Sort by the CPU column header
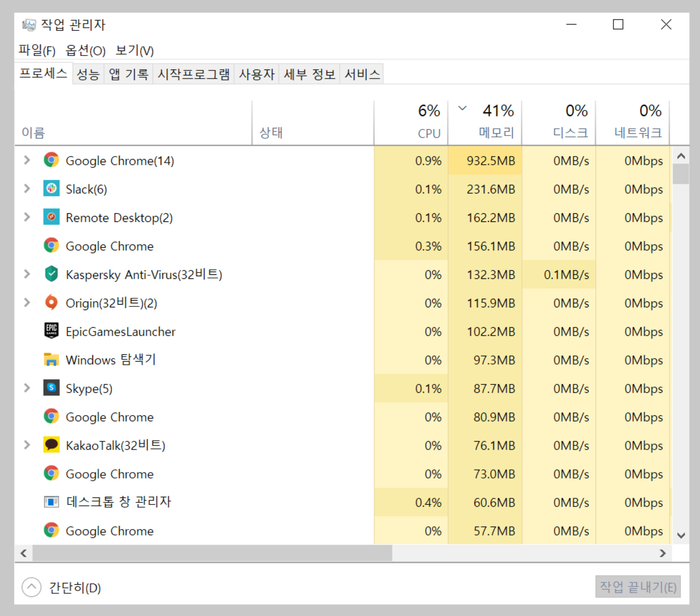Image resolution: width=700 pixels, height=616 pixels. coord(411,123)
